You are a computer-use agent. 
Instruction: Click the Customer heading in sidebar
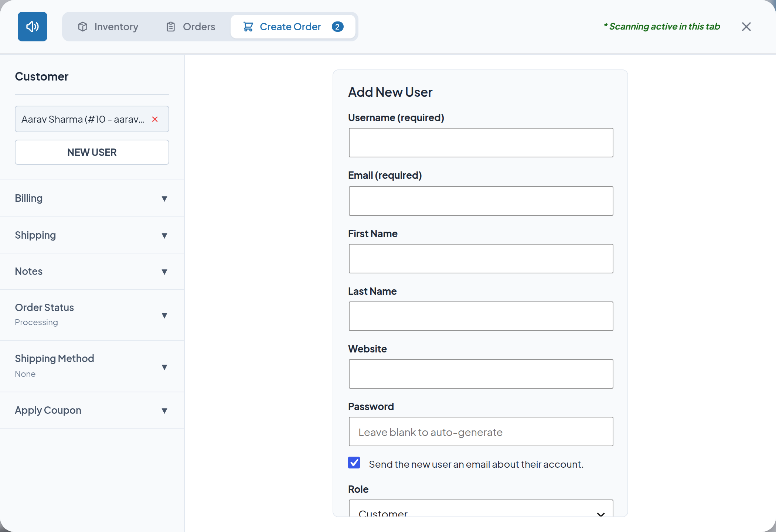(x=42, y=76)
